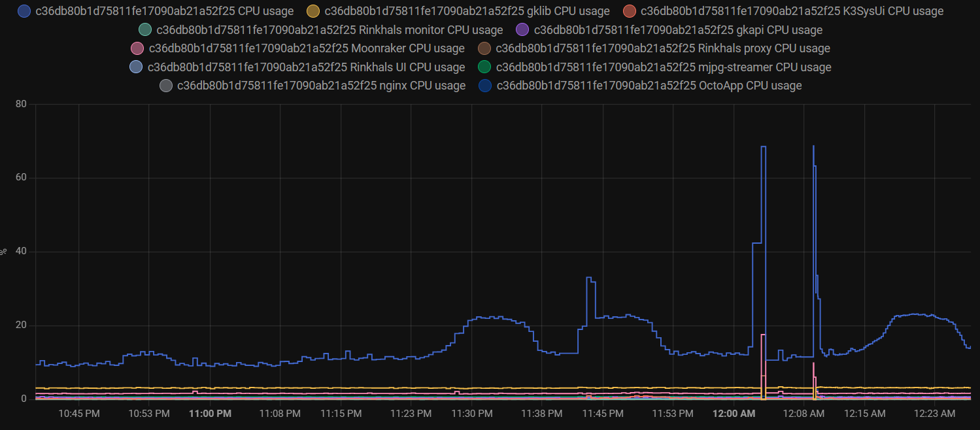Click the purple gkapi series marker

point(522,29)
